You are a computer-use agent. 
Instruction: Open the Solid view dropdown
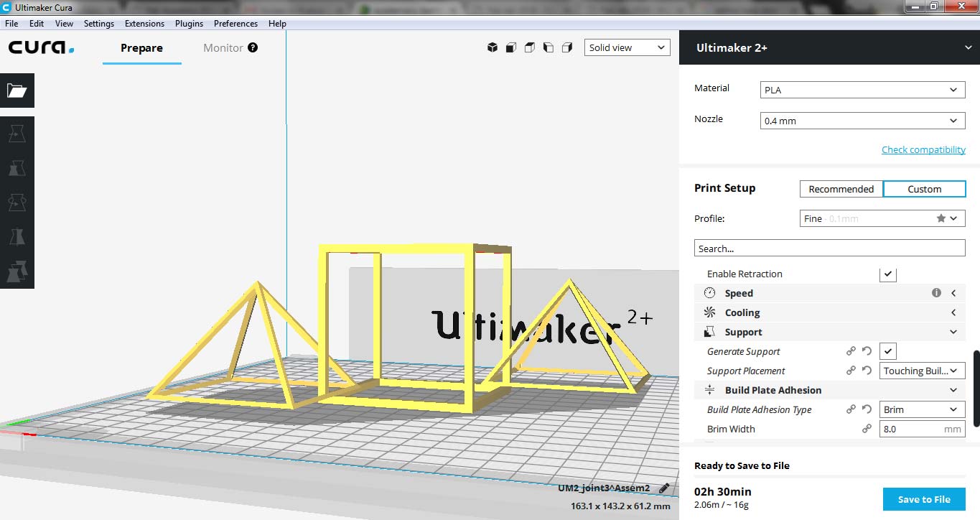tap(627, 47)
